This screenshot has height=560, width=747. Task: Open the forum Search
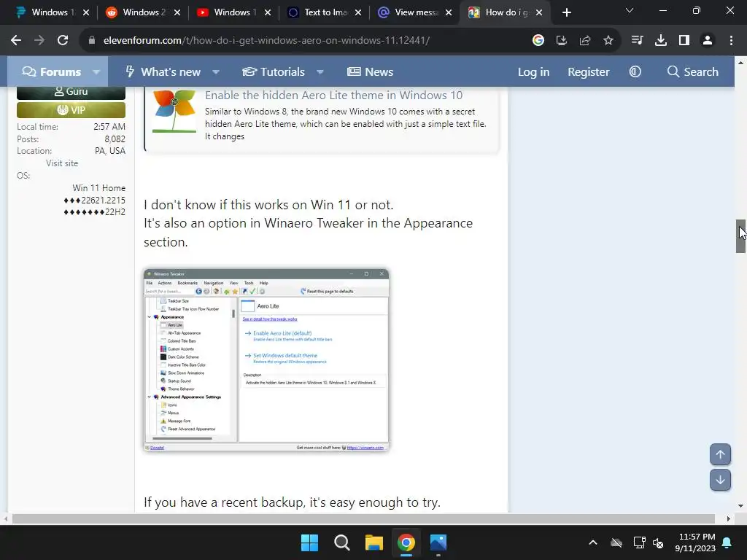click(693, 72)
